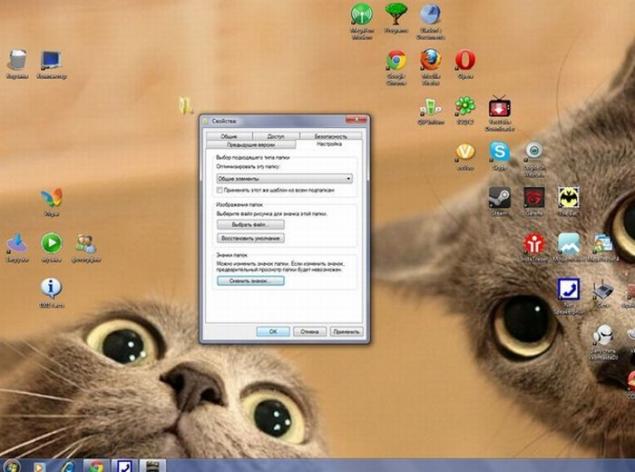The image size is (635, 472).
Task: Switch to the Доступ tab
Action: tap(276, 136)
